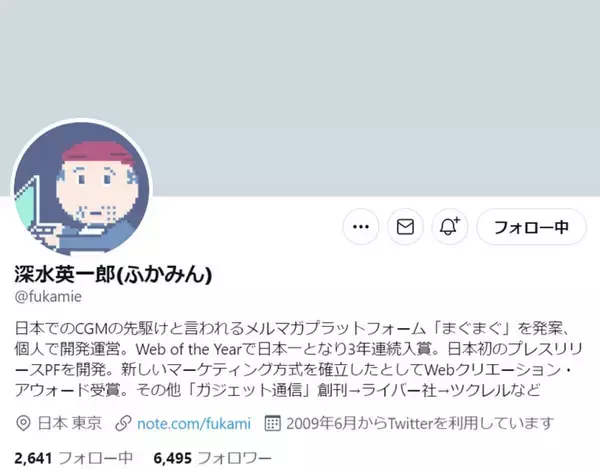Click the 2009年6月 Twitter join date text

[420, 423]
